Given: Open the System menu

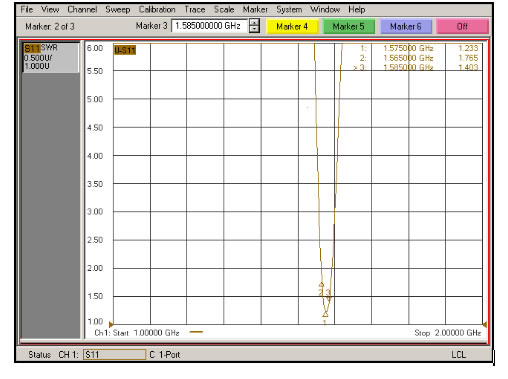Looking at the screenshot, I should point(289,10).
